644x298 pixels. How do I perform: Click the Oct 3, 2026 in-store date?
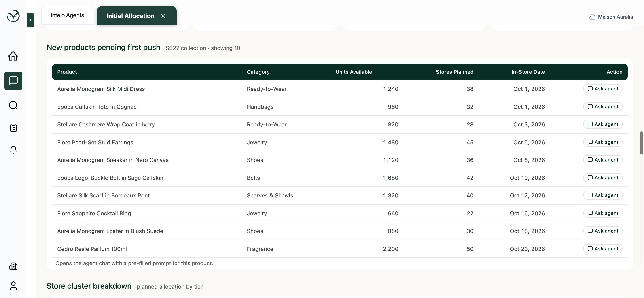529,125
